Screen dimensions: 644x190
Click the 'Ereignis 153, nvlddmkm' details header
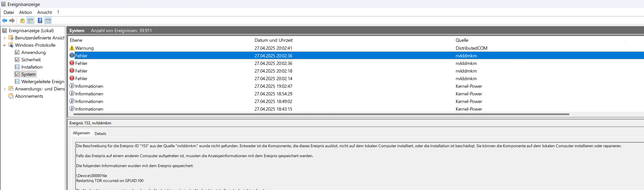coord(90,123)
